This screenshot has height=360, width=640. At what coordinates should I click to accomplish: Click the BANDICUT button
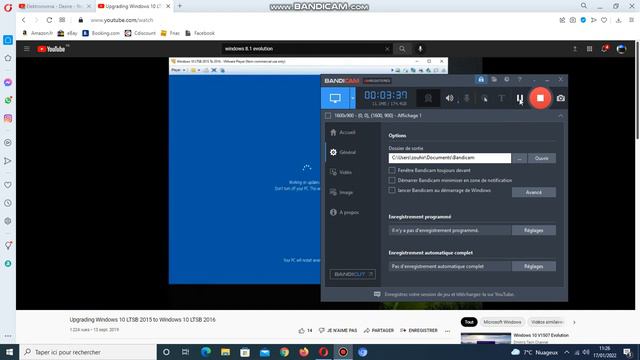click(353, 274)
